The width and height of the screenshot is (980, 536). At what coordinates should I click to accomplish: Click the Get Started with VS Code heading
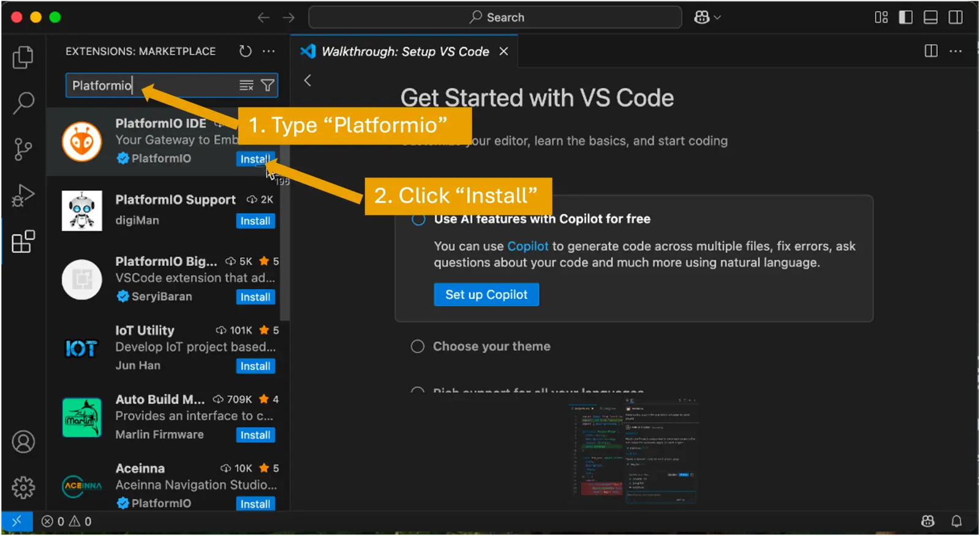point(537,98)
